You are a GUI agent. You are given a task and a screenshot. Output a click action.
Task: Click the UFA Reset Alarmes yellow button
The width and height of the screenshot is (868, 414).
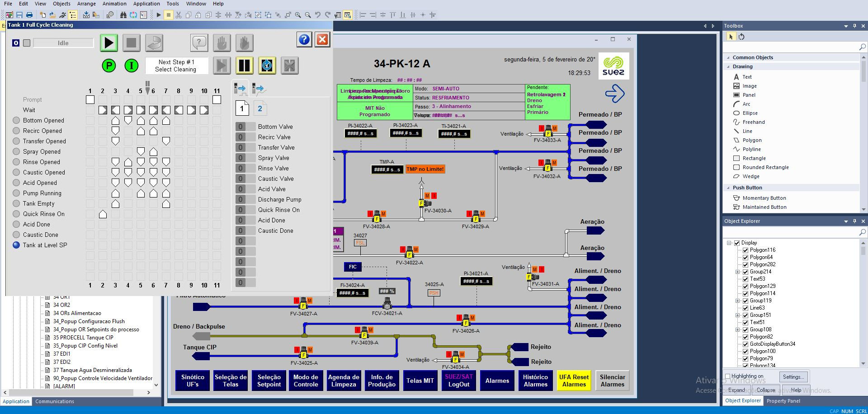pos(574,381)
